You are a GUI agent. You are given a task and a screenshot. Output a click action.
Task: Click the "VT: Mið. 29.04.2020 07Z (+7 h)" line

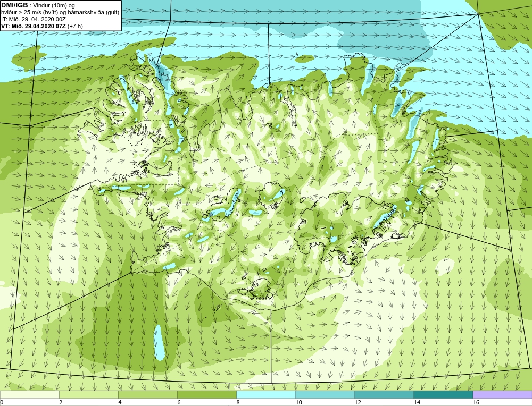[41, 26]
